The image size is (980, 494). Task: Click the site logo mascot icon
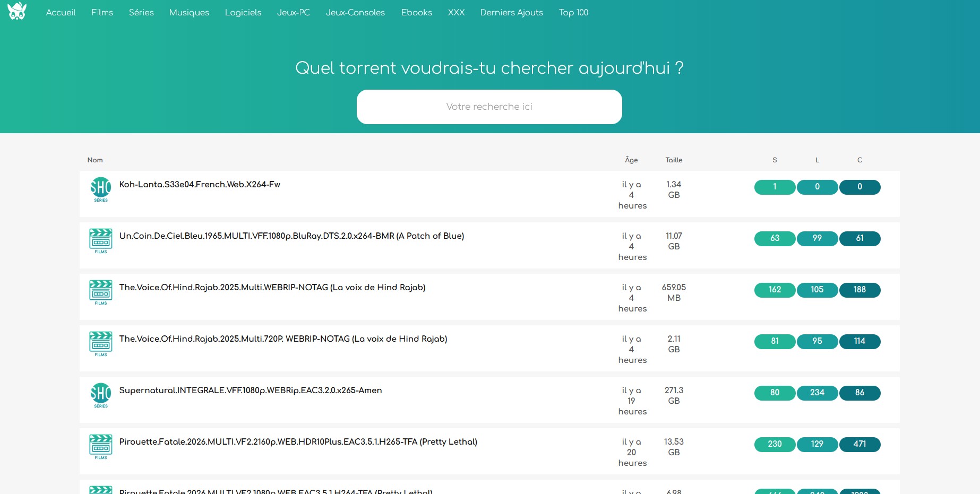point(17,11)
